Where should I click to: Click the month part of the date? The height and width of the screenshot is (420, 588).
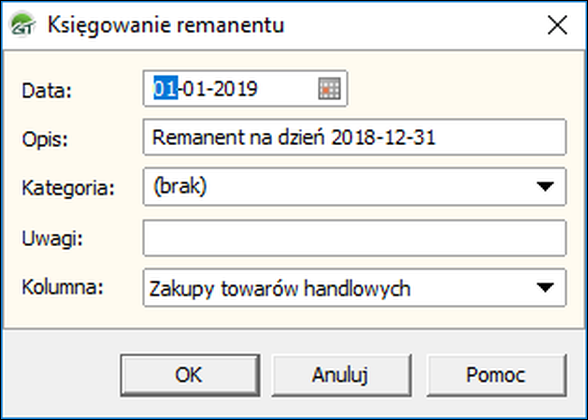click(195, 89)
